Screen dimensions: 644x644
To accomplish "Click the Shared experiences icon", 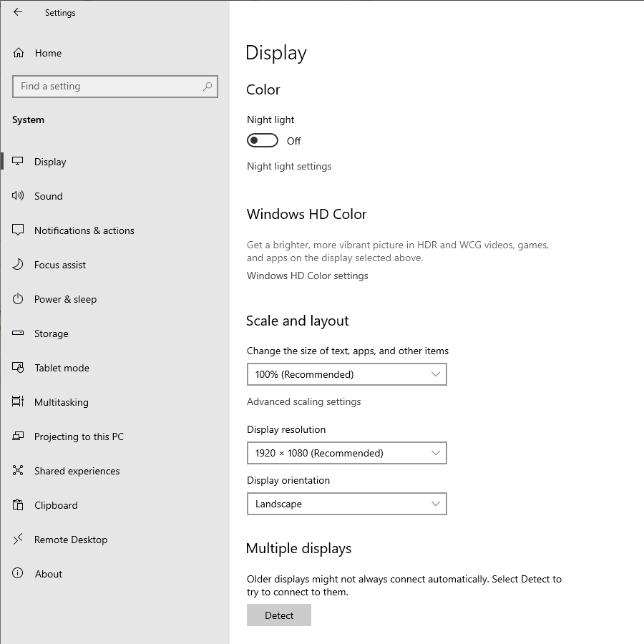I will 18,470.
